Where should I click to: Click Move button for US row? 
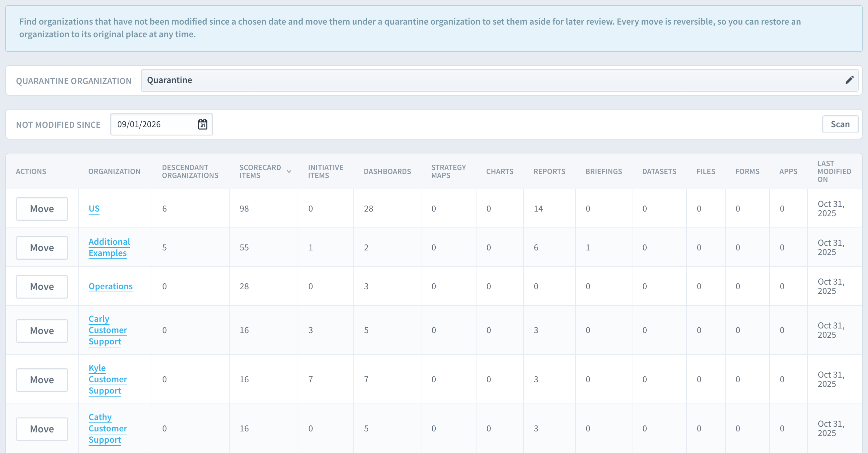(x=42, y=209)
